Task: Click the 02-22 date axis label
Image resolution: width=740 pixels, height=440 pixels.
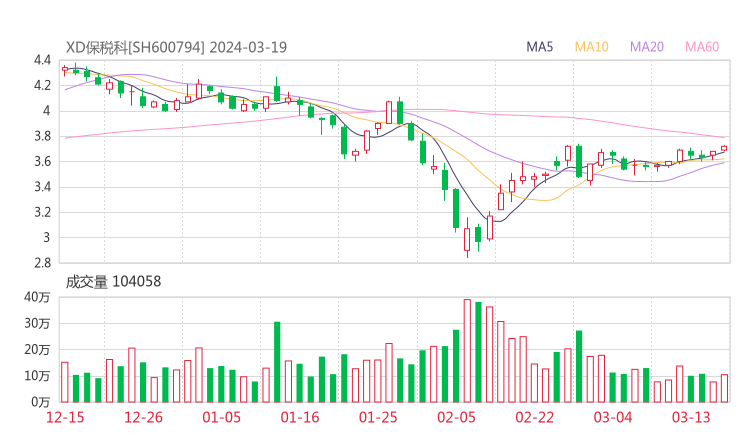Action: click(534, 417)
